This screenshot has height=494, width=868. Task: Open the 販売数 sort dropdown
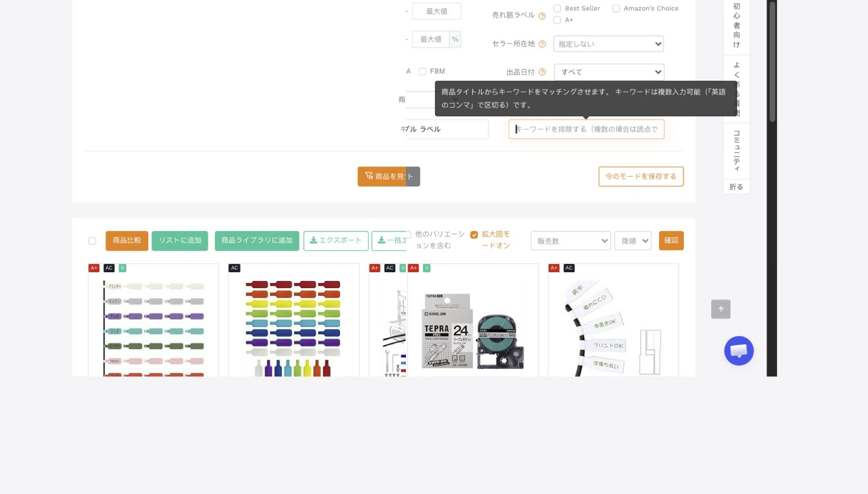571,241
